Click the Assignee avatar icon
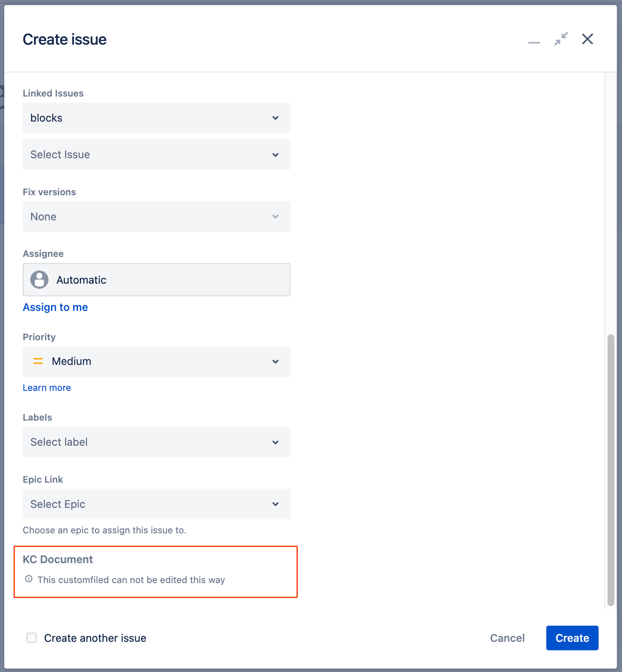This screenshot has height=672, width=622. tap(39, 280)
